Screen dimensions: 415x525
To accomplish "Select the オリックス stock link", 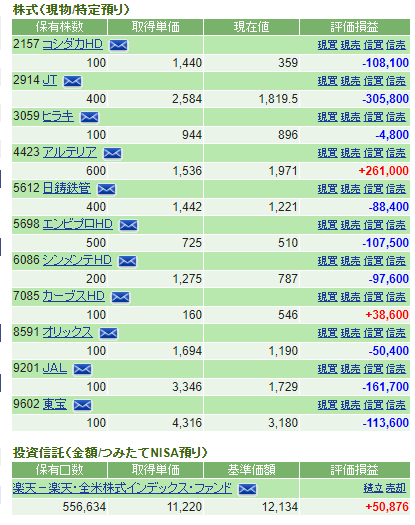I will pos(68,332).
